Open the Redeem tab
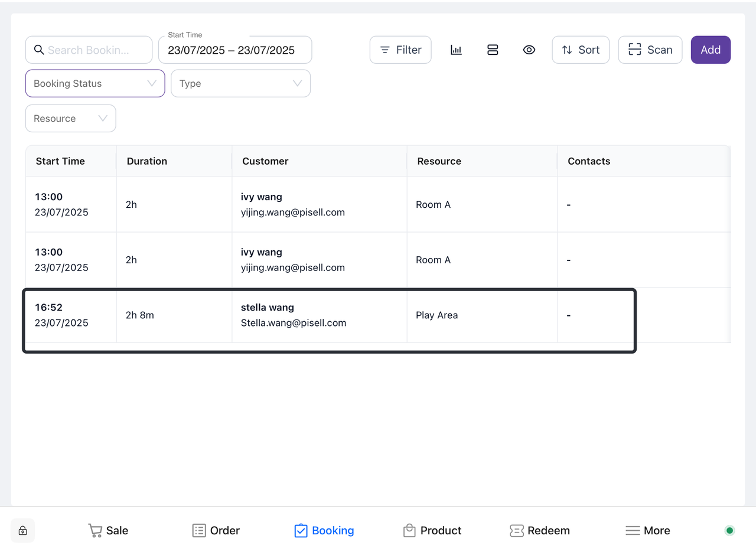 coord(540,530)
